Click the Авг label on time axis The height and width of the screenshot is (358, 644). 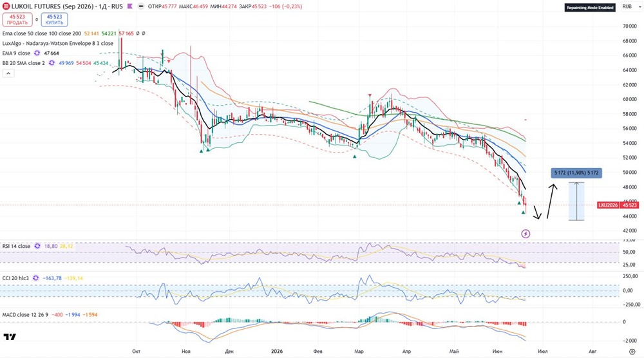pos(592,352)
